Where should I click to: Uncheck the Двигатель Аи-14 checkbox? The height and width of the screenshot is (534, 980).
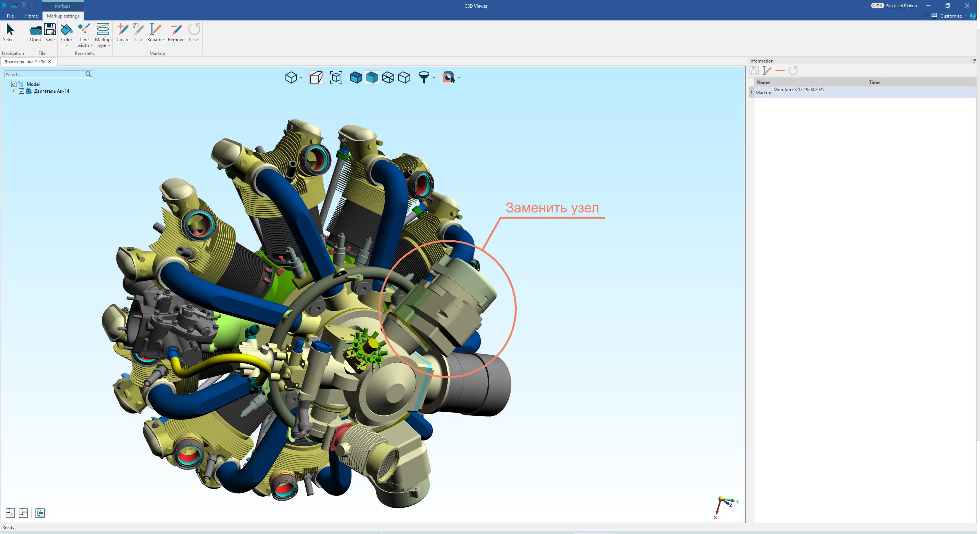tap(21, 91)
